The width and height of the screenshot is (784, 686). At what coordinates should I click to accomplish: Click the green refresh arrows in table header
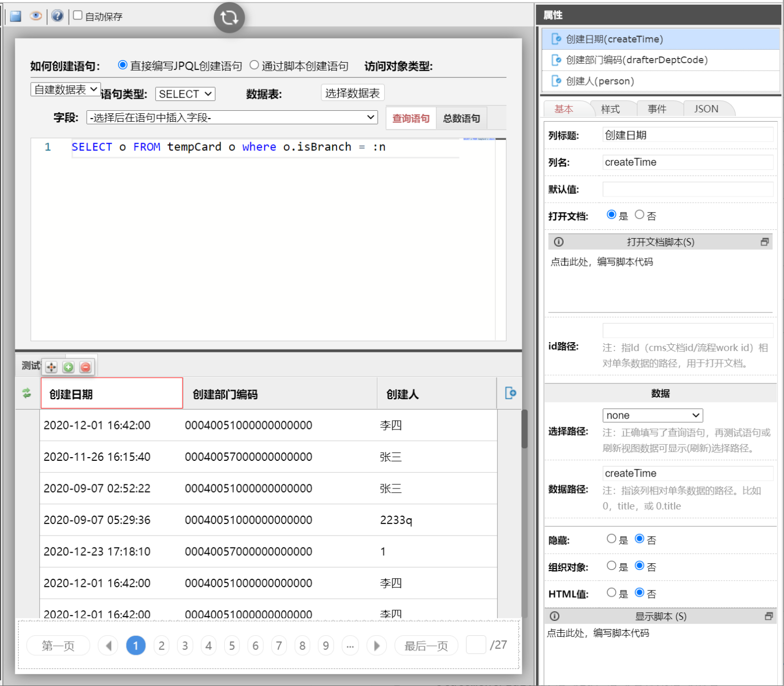[x=27, y=393]
